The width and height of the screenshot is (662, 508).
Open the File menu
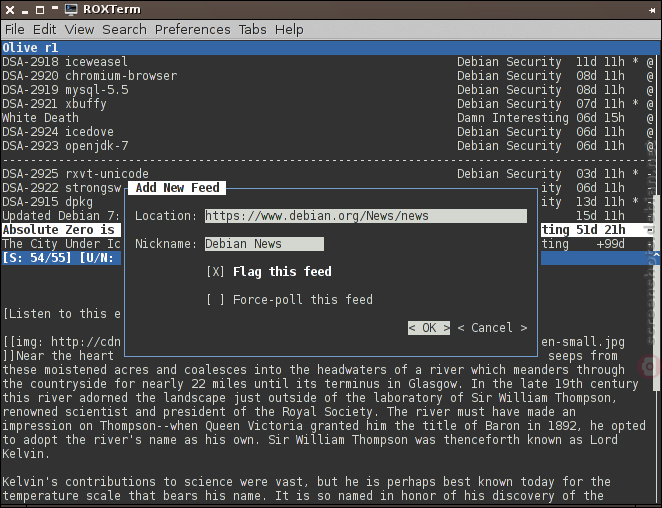pos(15,30)
